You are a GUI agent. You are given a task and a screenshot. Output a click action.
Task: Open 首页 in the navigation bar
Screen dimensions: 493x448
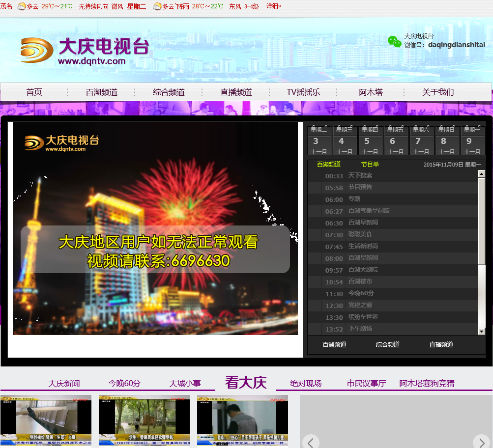[x=34, y=92]
